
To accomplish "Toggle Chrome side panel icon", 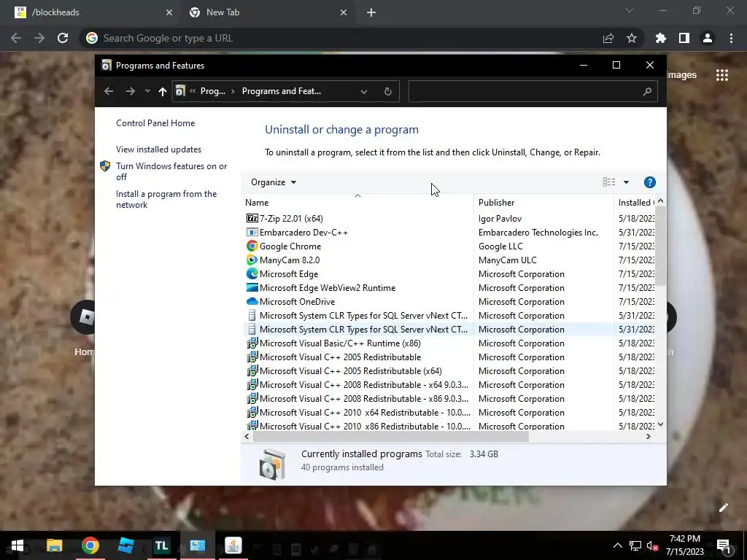I will 684,38.
